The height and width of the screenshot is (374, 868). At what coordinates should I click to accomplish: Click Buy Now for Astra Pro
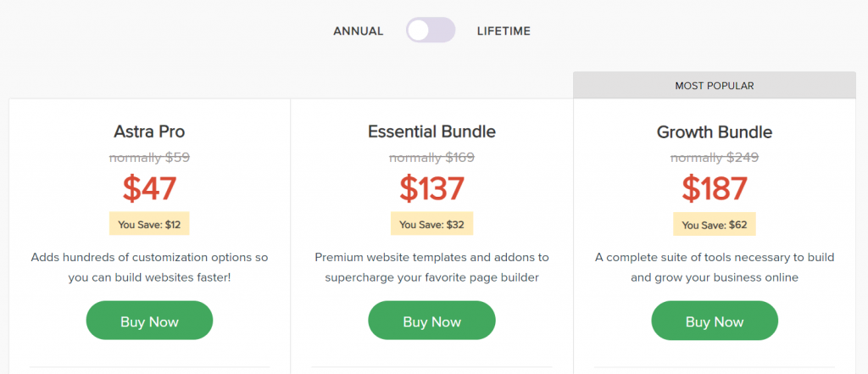click(x=149, y=321)
